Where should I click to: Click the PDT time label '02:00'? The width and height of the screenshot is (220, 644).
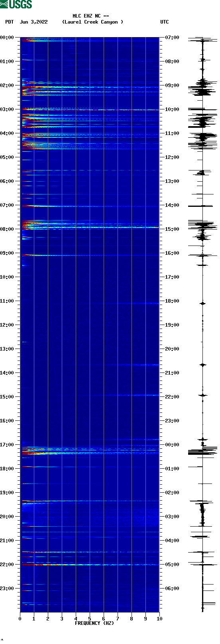(7, 85)
